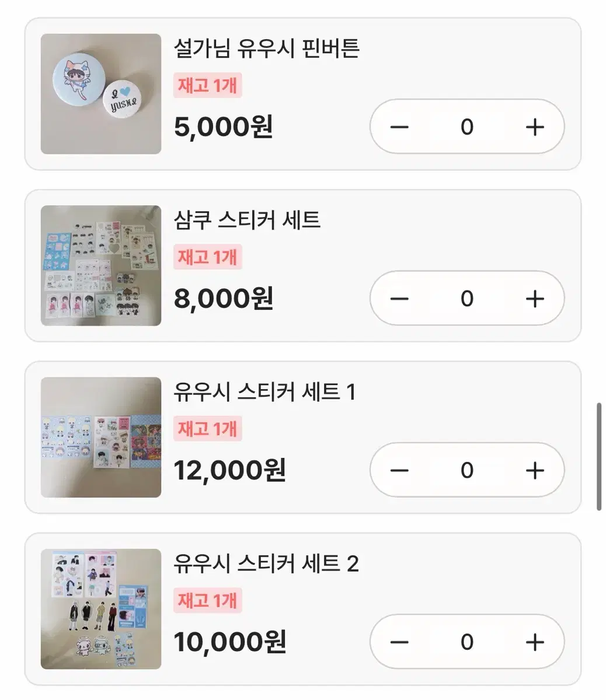View the 삼쿠 스티커 세트 photo
Viewport: 606px width, 700px height.
101,265
